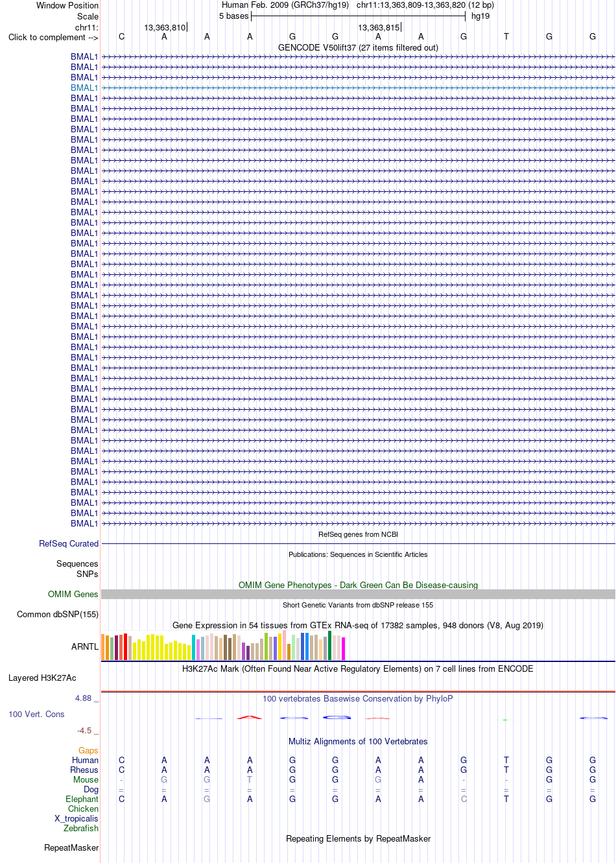The image size is (616, 863).
Task: Click the H3K27Ac Mark track title
Action: (x=358, y=668)
